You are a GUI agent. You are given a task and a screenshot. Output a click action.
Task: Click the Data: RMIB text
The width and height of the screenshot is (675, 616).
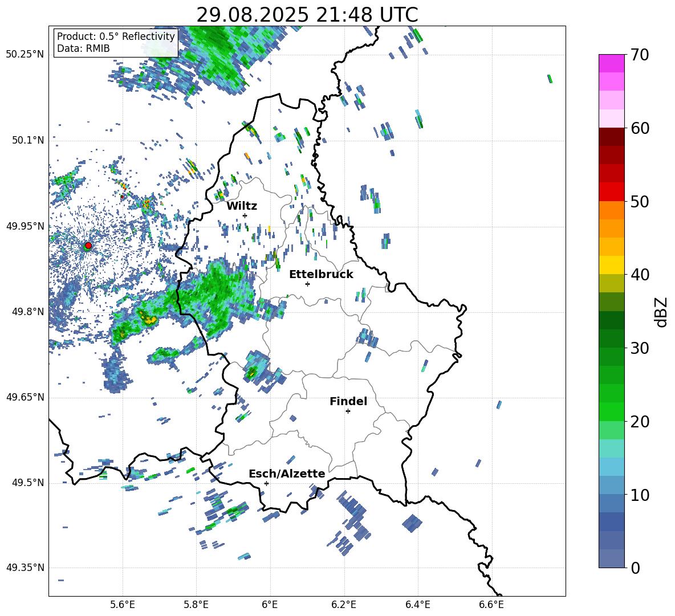[83, 48]
